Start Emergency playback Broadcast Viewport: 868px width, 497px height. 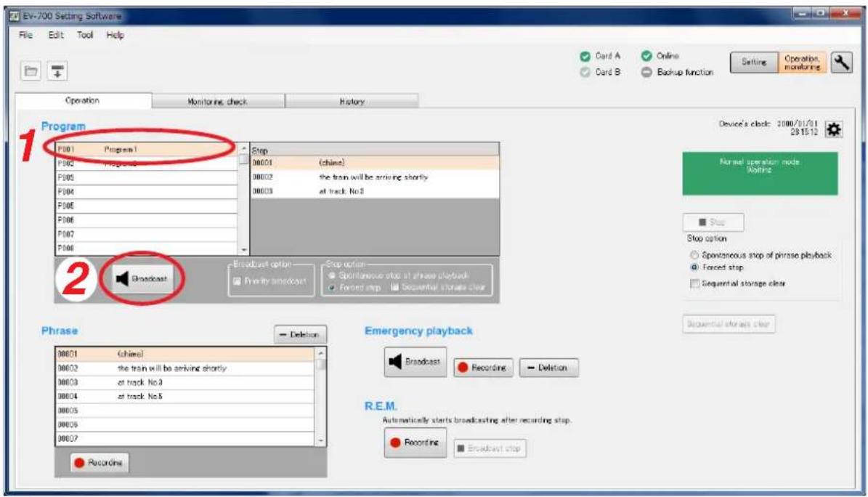[x=415, y=362]
